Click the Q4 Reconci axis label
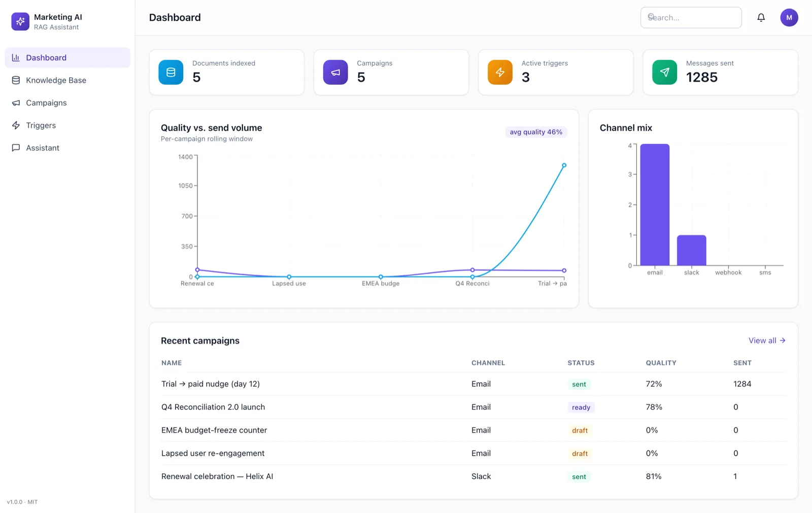 pyautogui.click(x=472, y=284)
